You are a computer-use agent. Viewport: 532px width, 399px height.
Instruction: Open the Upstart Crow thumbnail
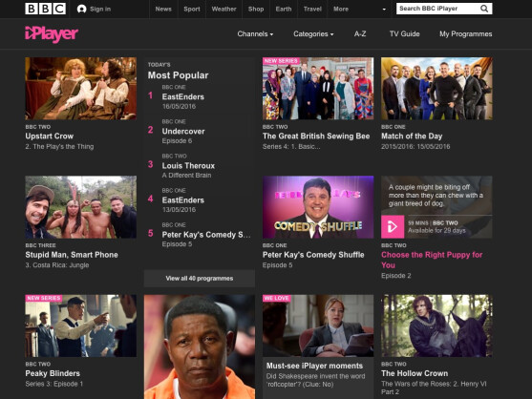pos(81,89)
